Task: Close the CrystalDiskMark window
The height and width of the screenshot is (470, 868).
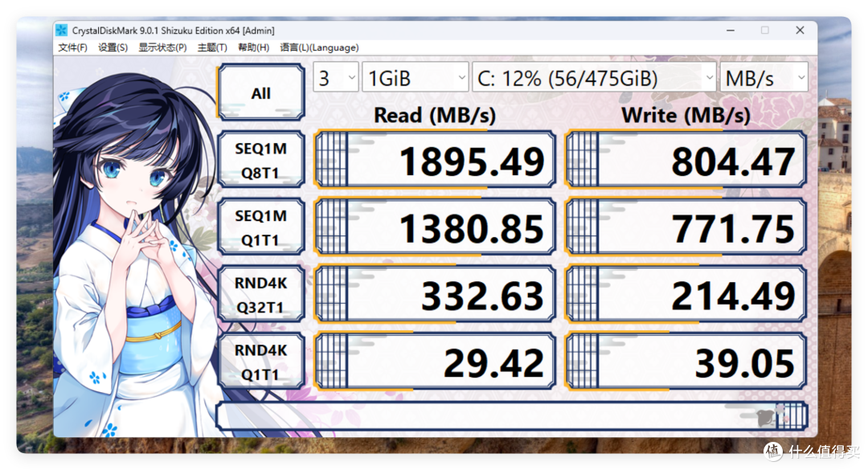Action: pyautogui.click(x=800, y=31)
